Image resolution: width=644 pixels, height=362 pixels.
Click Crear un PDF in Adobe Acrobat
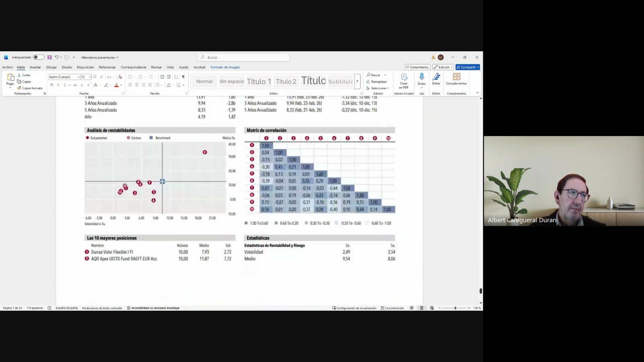pos(404,81)
